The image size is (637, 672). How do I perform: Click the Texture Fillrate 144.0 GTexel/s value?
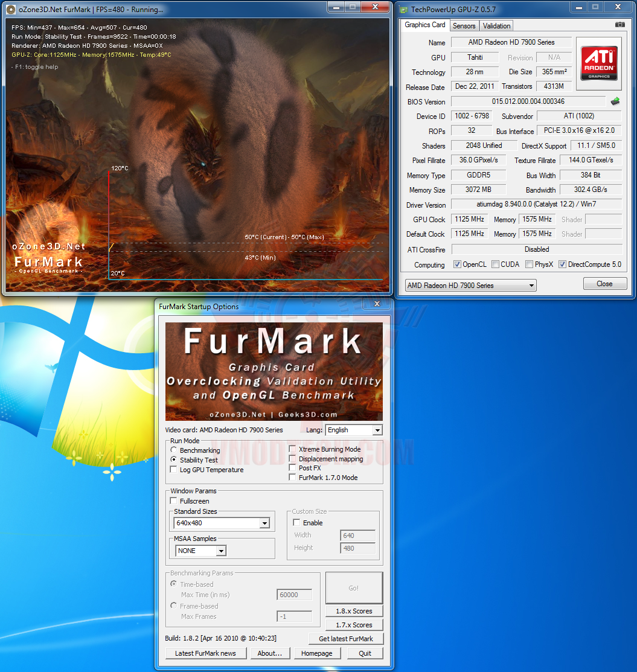(x=591, y=160)
